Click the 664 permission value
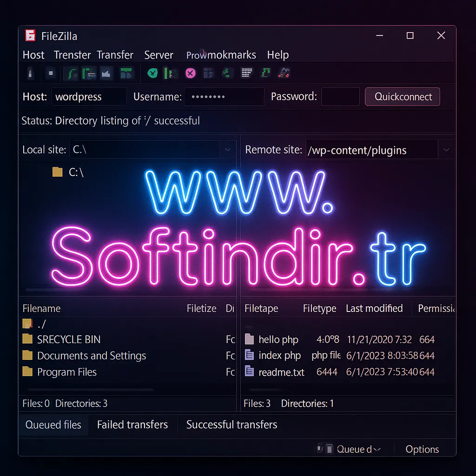The width and height of the screenshot is (476, 476). coord(427,339)
